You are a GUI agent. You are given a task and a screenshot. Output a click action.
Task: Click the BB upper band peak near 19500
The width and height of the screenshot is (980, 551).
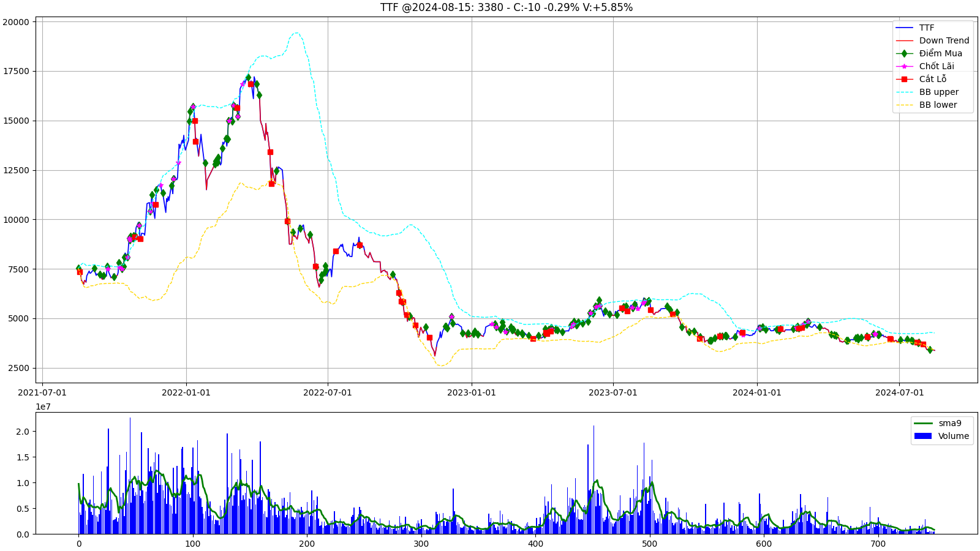296,33
